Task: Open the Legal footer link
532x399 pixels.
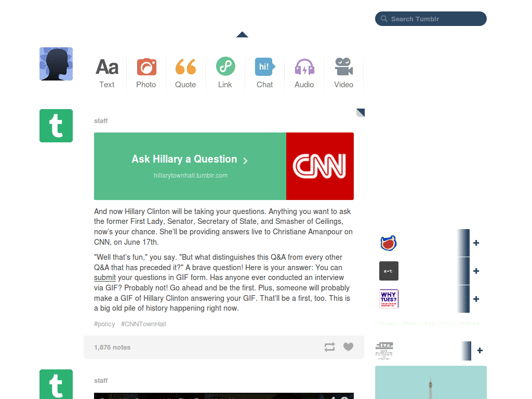Action: (448, 323)
